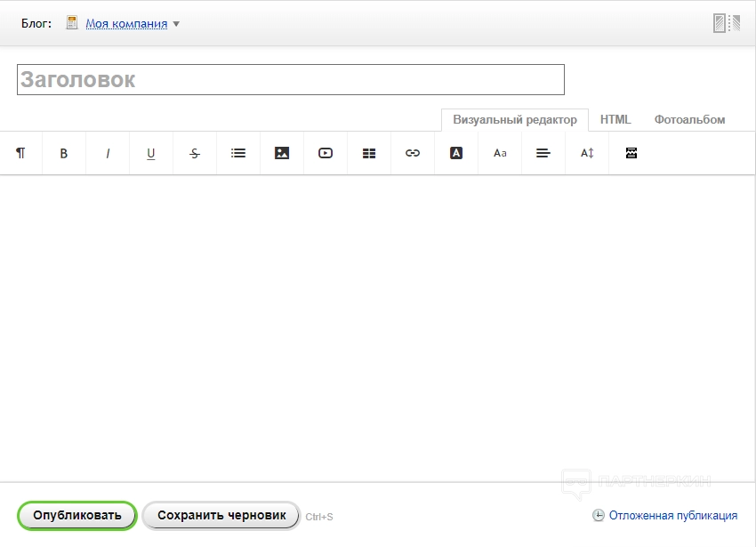The height and width of the screenshot is (547, 756).
Task: Open the font size dropdown
Action: point(500,153)
